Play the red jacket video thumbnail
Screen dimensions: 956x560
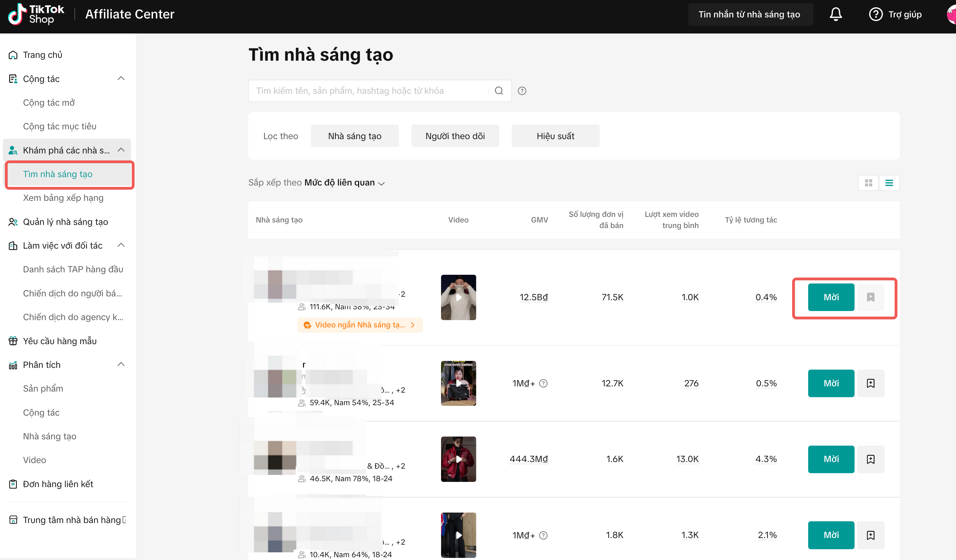458,459
